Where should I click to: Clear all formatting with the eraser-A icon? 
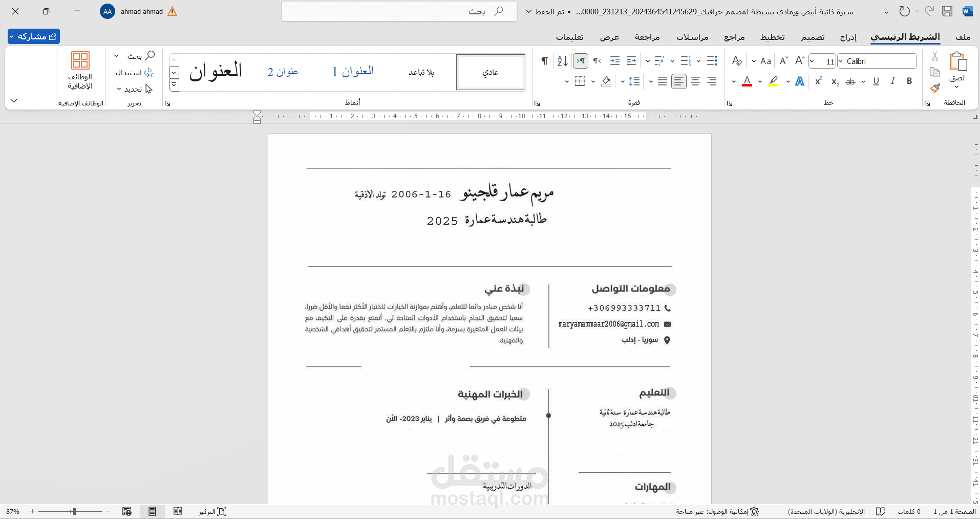[737, 61]
